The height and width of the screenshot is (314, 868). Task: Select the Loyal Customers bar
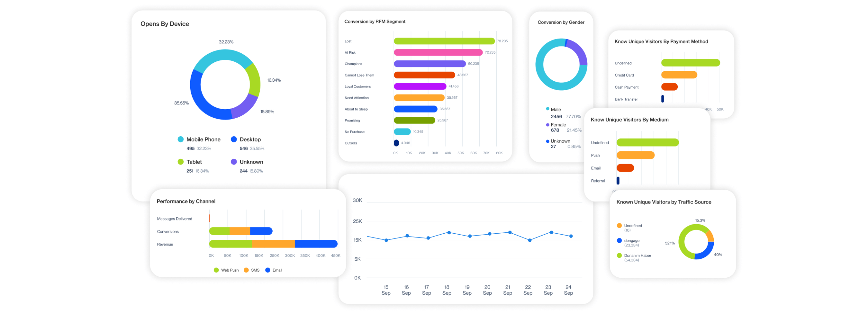pyautogui.click(x=419, y=86)
